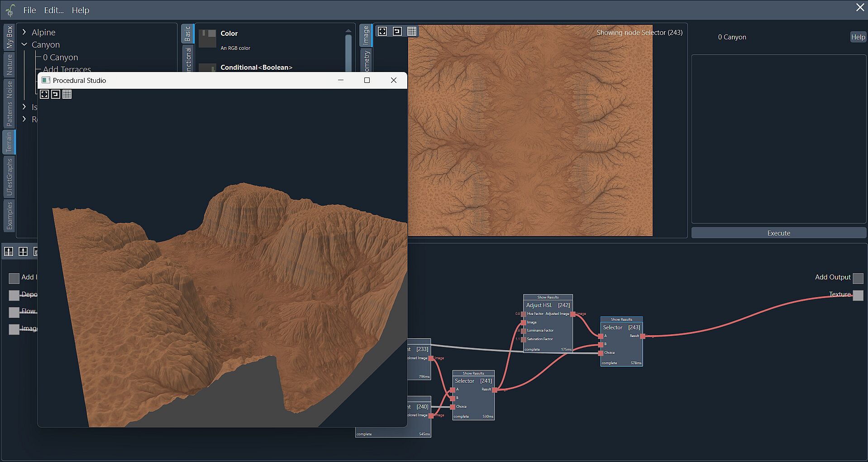Viewport: 868px width, 462px height.
Task: Click the Texture output connector square
Action: click(x=858, y=295)
